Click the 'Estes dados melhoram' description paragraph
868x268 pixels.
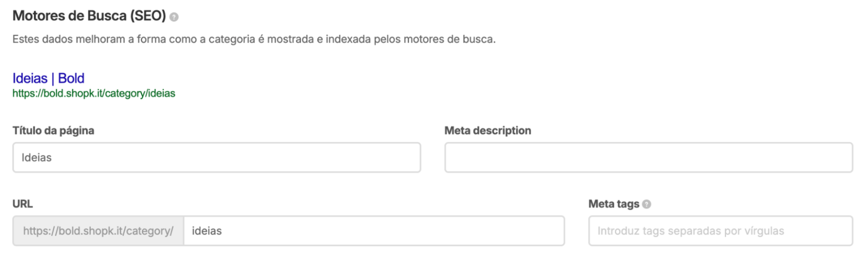click(x=254, y=39)
